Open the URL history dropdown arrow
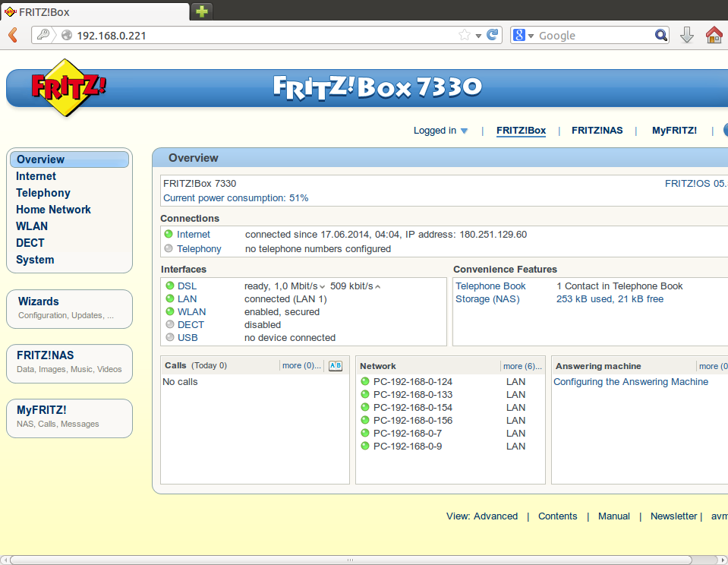This screenshot has height=565, width=728. click(x=478, y=36)
